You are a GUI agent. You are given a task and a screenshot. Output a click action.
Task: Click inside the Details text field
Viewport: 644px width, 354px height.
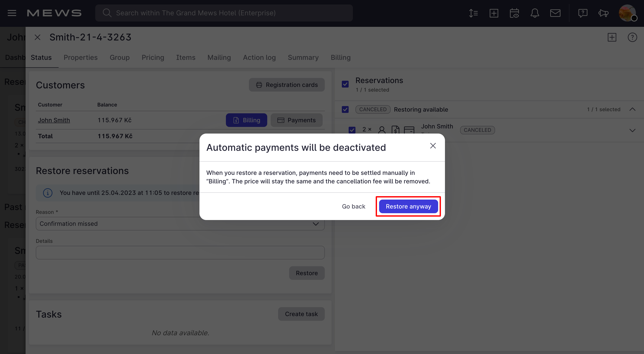point(180,253)
